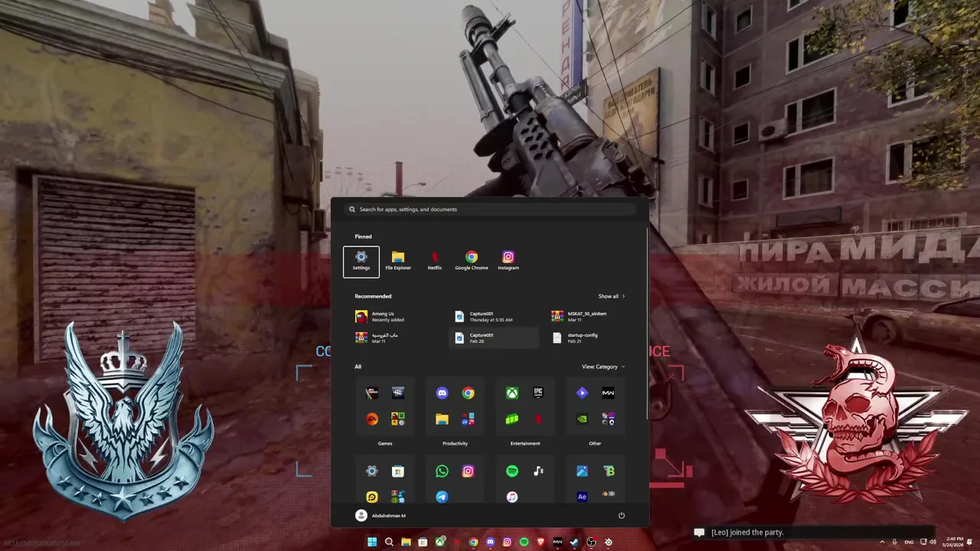Click the microphone icon in system tray
The height and width of the screenshot is (551, 980).
pyautogui.click(x=894, y=542)
